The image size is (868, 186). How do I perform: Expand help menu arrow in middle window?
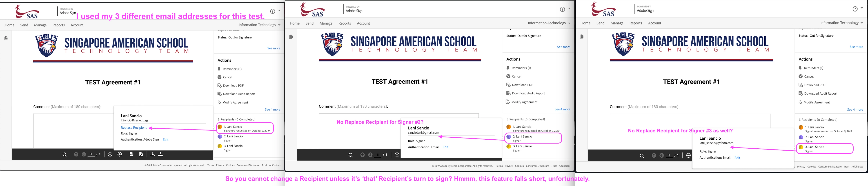[569, 8]
